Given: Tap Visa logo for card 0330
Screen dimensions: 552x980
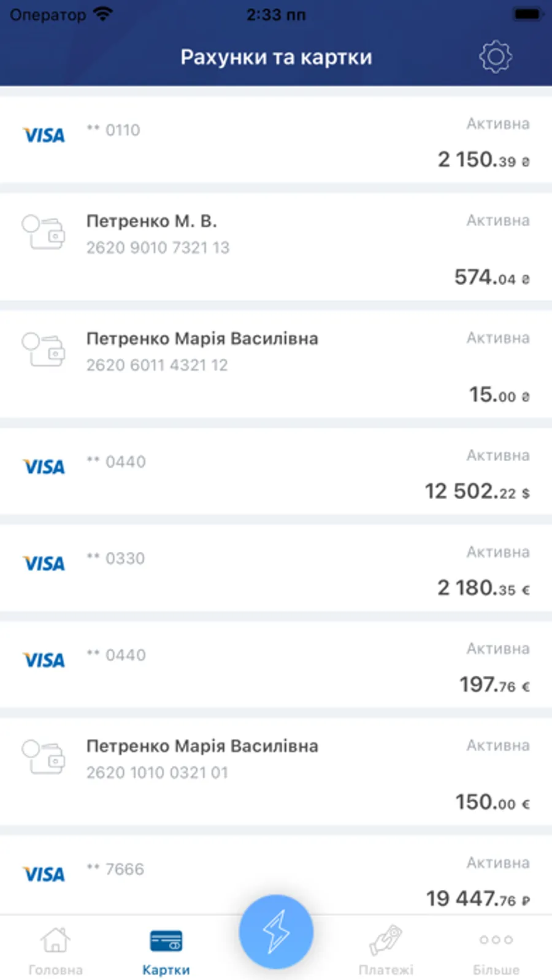Looking at the screenshot, I should pyautogui.click(x=44, y=564).
